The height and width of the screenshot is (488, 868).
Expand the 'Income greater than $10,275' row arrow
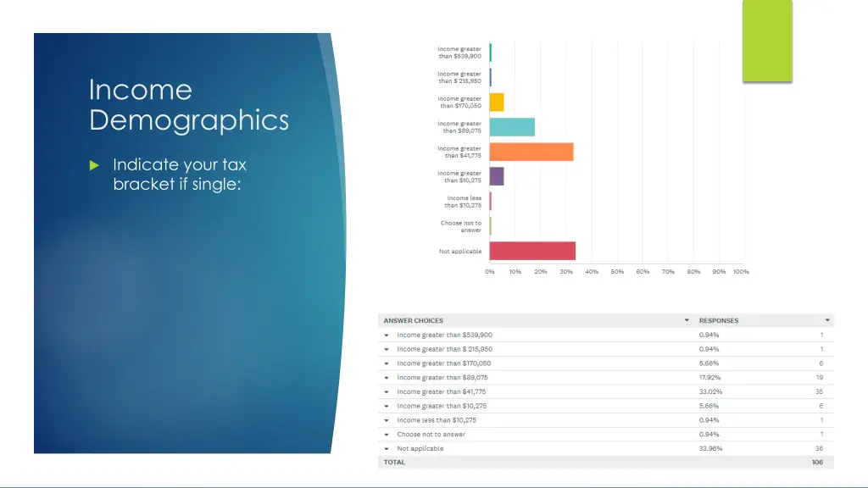(387, 407)
